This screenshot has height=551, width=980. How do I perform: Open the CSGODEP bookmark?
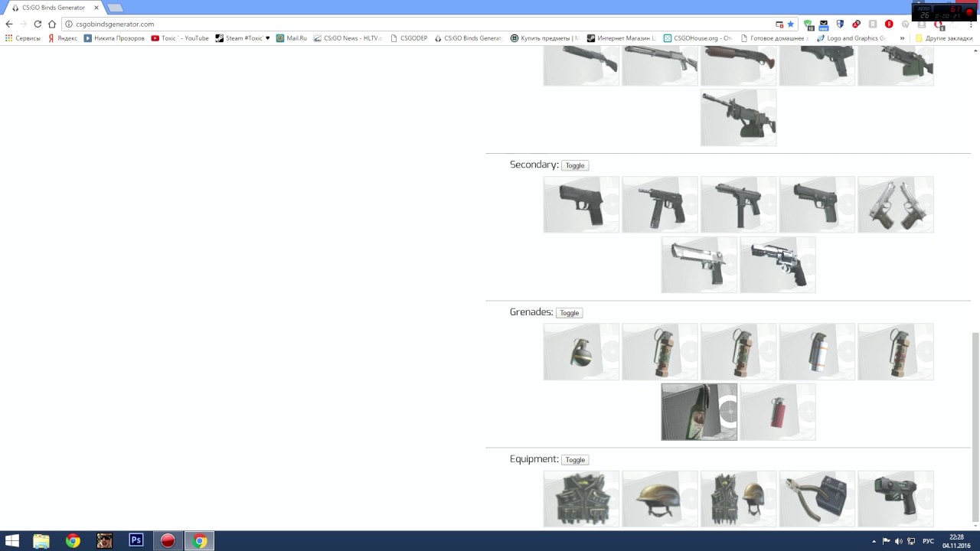409,38
